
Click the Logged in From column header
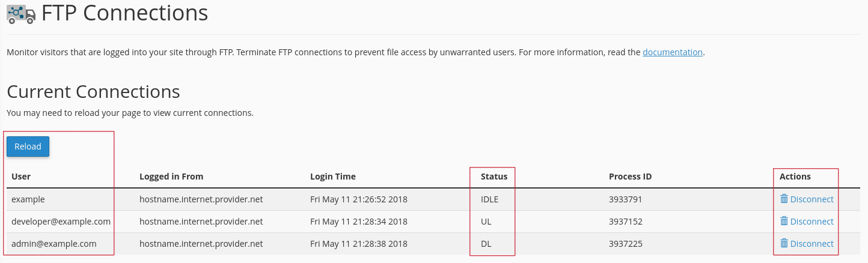[x=171, y=177]
